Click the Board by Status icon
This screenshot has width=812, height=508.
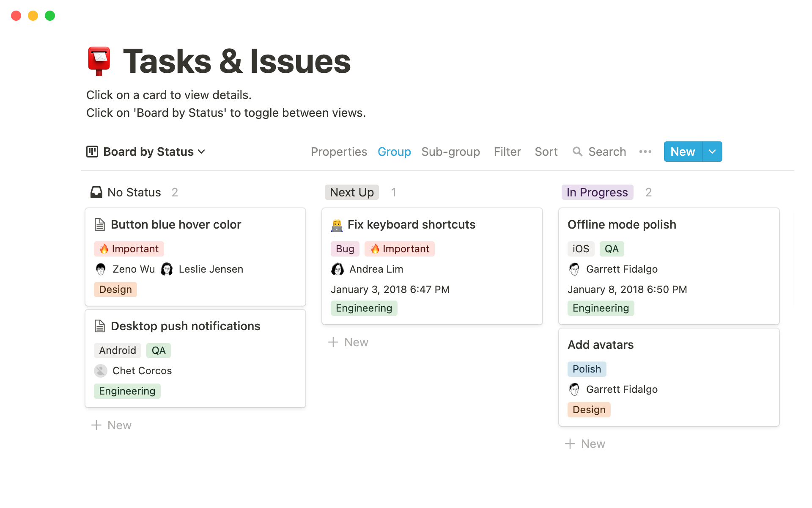click(x=92, y=151)
